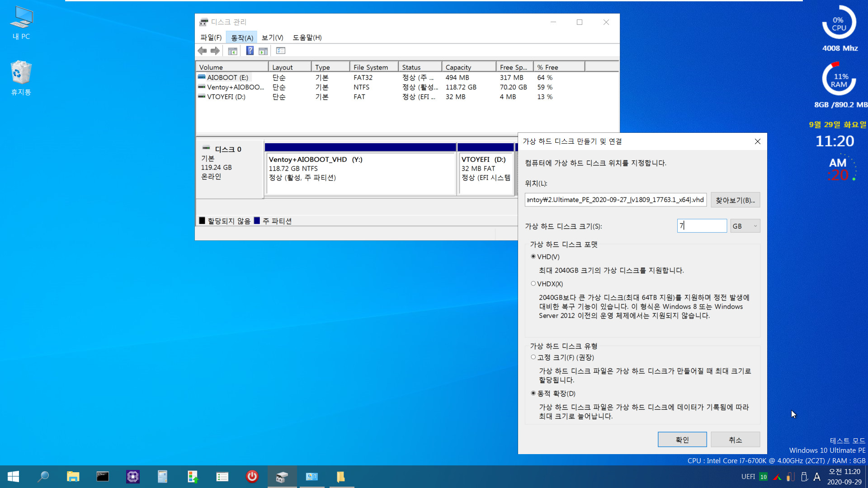Cancel with the 취소 button
The width and height of the screenshot is (868, 488).
pyautogui.click(x=735, y=440)
